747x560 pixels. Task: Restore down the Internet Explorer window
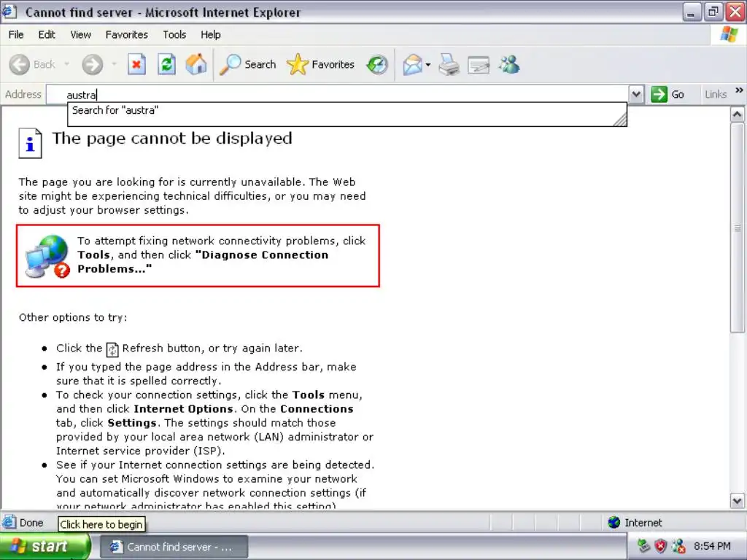coord(713,12)
